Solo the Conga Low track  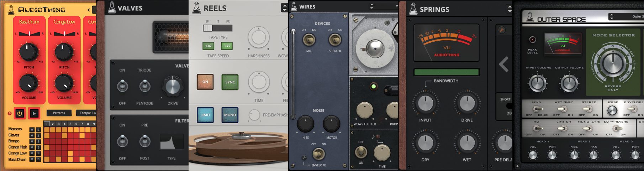click(38, 153)
